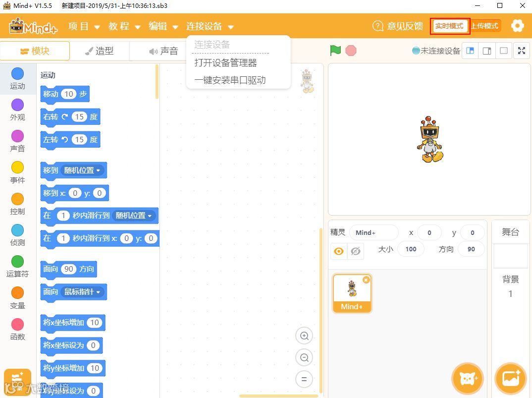Select the 运算符 operators category
The image size is (532, 398).
point(17,267)
